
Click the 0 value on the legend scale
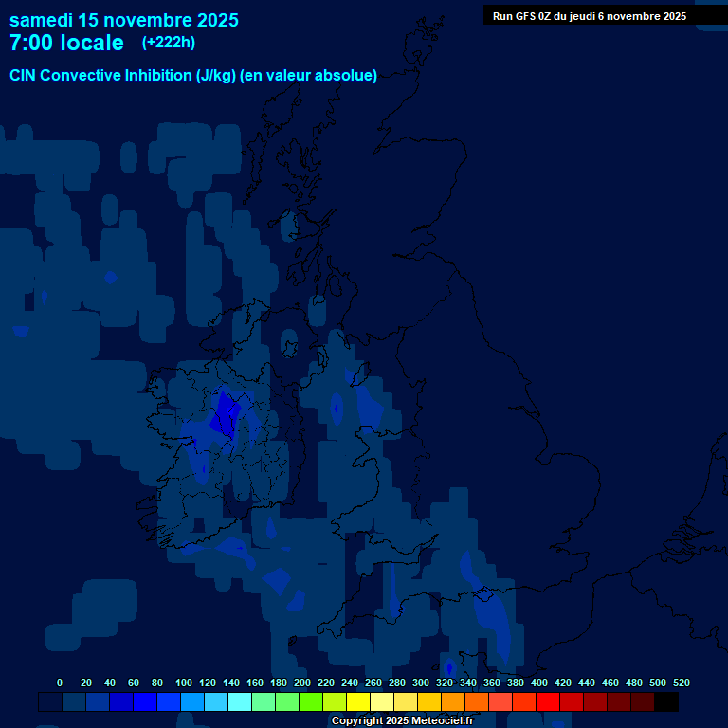pos(60,682)
